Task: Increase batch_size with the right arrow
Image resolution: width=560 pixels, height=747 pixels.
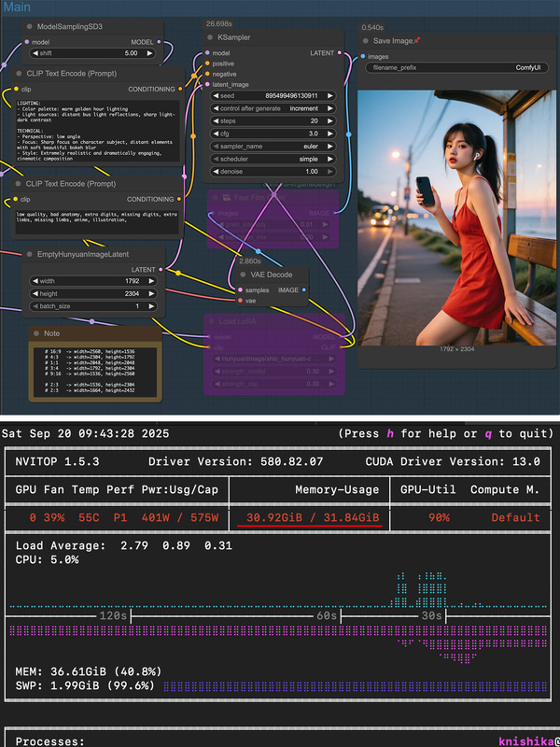Action: tap(151, 306)
